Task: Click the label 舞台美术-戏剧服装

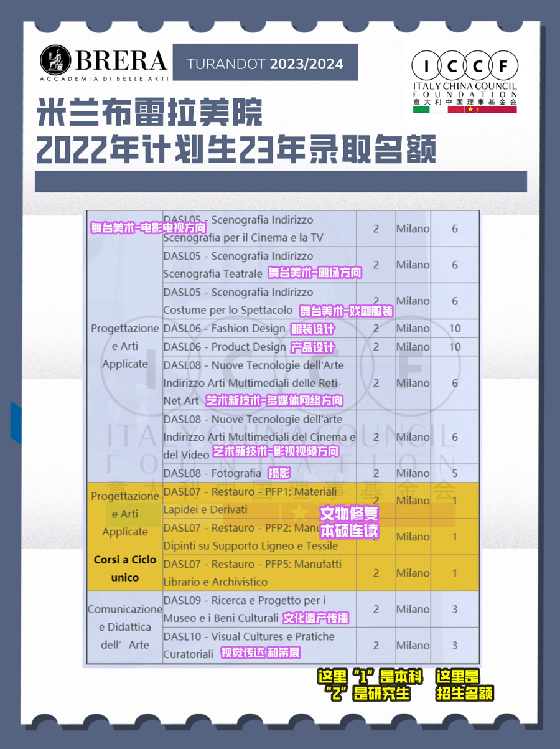Action: (347, 311)
